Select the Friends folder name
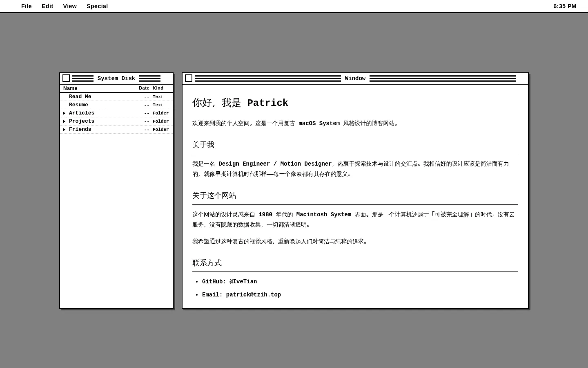588x368 pixels. (x=80, y=130)
